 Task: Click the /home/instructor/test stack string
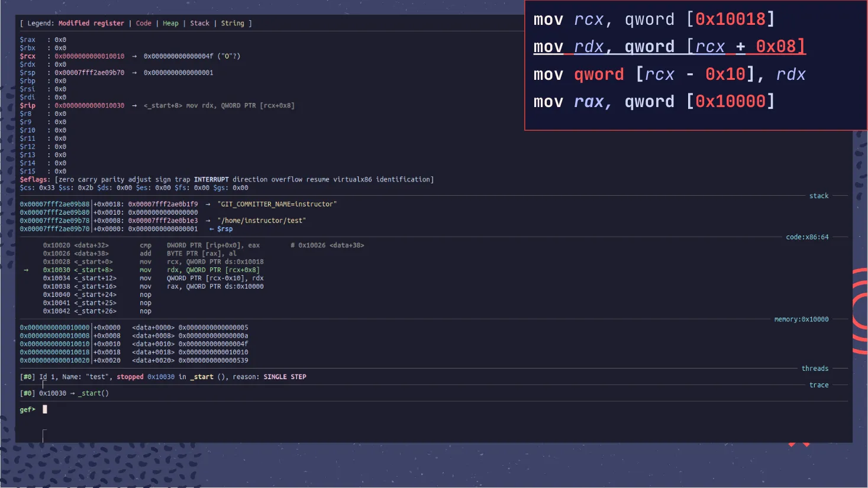tap(262, 220)
